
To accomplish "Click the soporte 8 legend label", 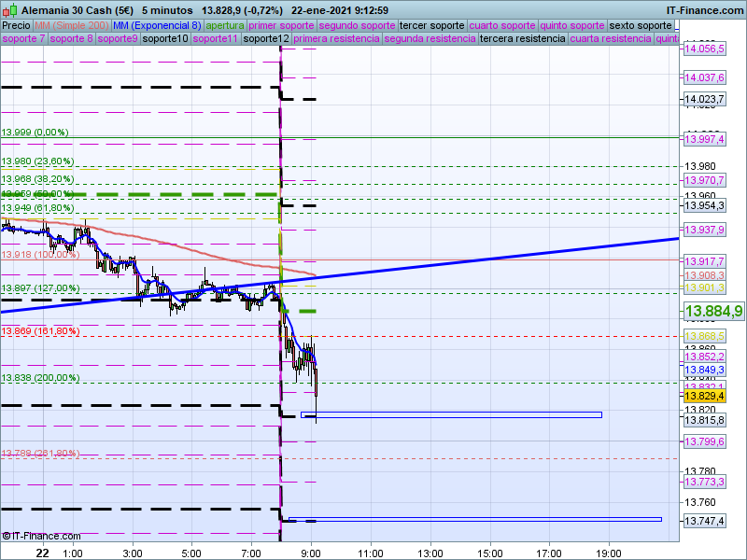I will [x=71, y=38].
